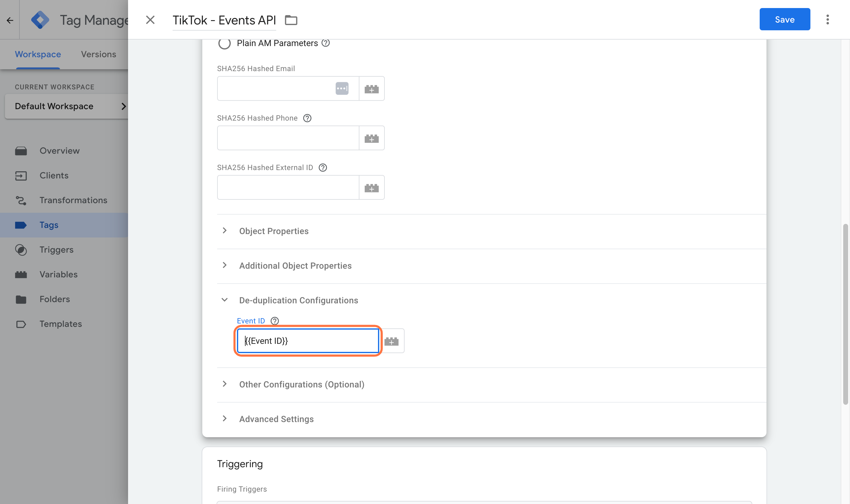Screen dimensions: 850x504
Task: Show help for SHA256 Hashed Phone
Action: pyautogui.click(x=307, y=118)
